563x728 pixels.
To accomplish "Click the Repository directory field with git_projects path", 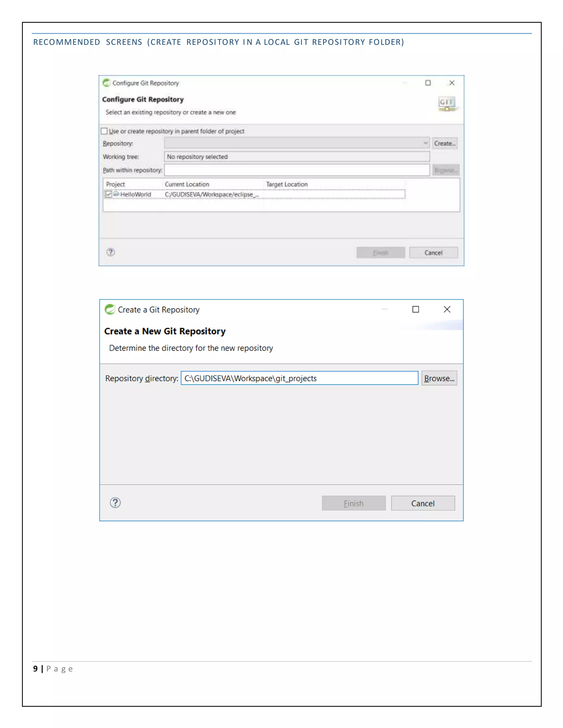I will (x=299, y=378).
